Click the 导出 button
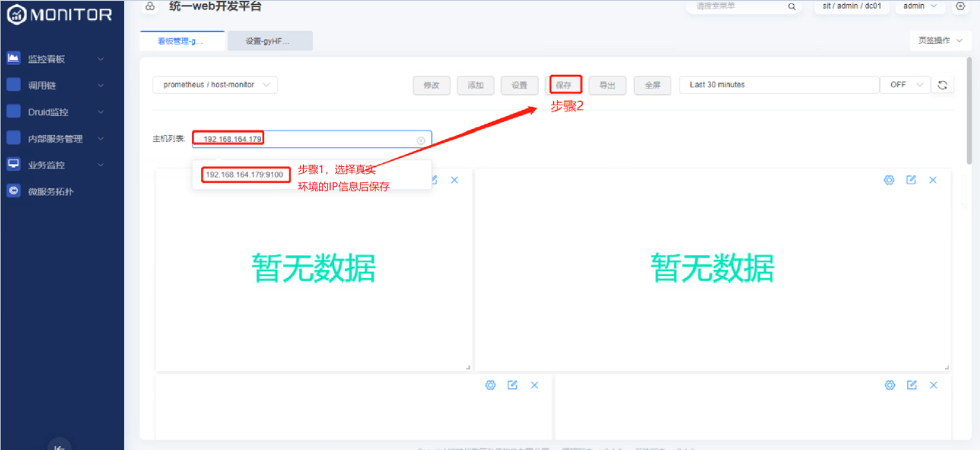Viewport: 980px width, 450px height. [x=607, y=85]
